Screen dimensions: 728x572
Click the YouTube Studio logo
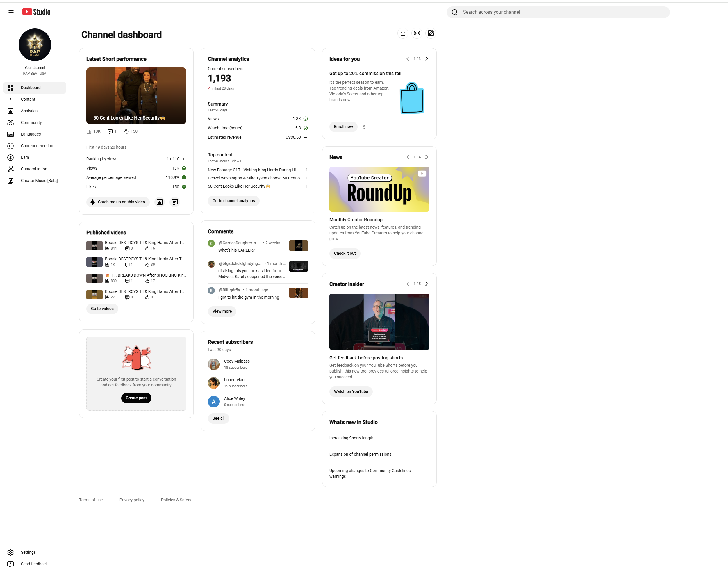click(36, 12)
